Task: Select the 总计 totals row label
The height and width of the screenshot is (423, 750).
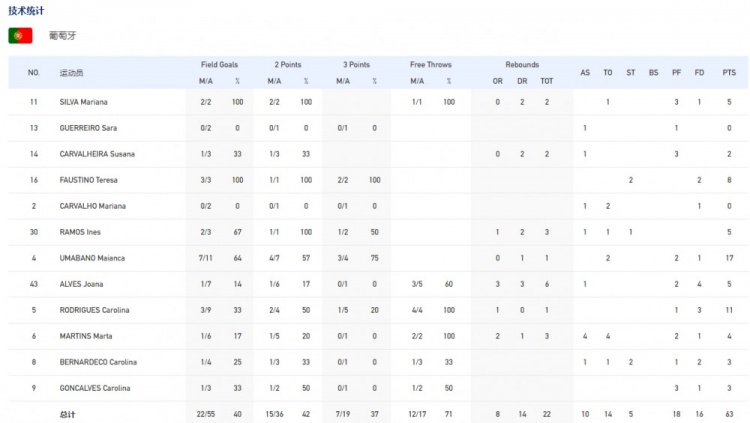Action: (67, 411)
